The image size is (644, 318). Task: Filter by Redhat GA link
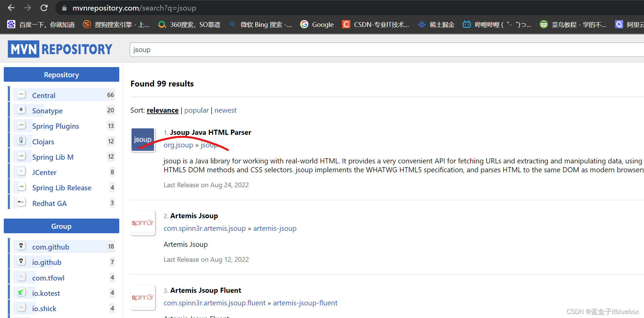pyautogui.click(x=49, y=204)
